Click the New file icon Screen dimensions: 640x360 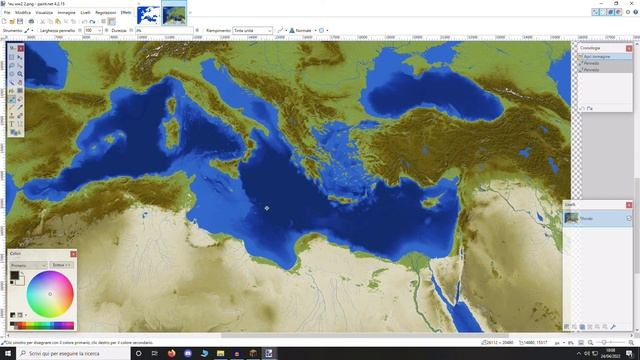[x=4, y=22]
